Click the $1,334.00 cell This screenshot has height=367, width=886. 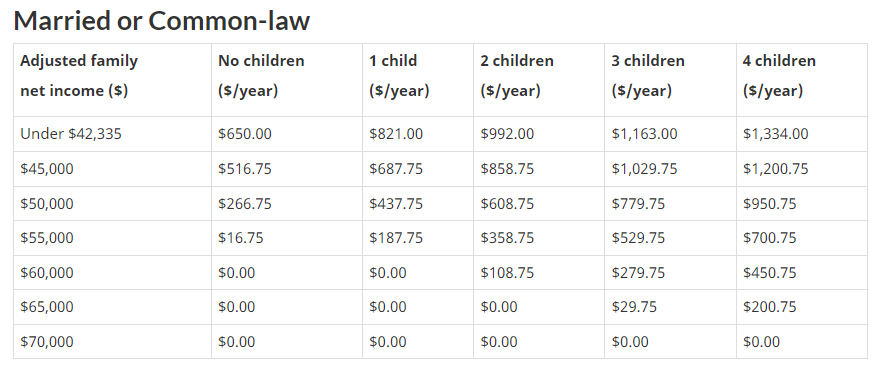click(775, 134)
